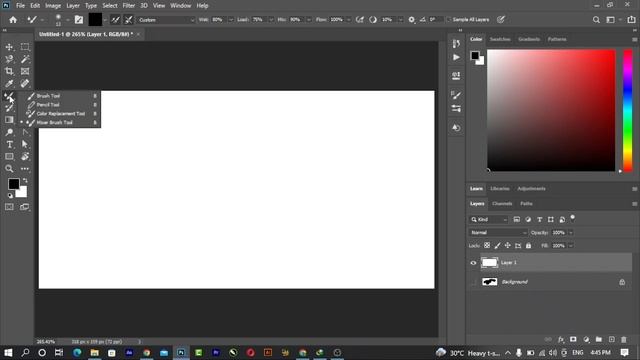Click the Background layer thumbnail
Viewport: 640px width, 360px height.
(489, 282)
